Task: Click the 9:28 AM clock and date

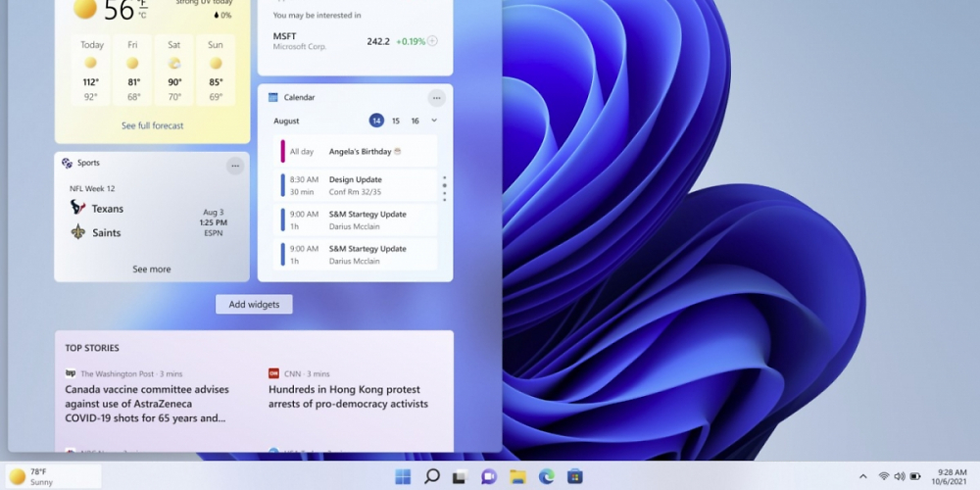Action: click(x=949, y=477)
